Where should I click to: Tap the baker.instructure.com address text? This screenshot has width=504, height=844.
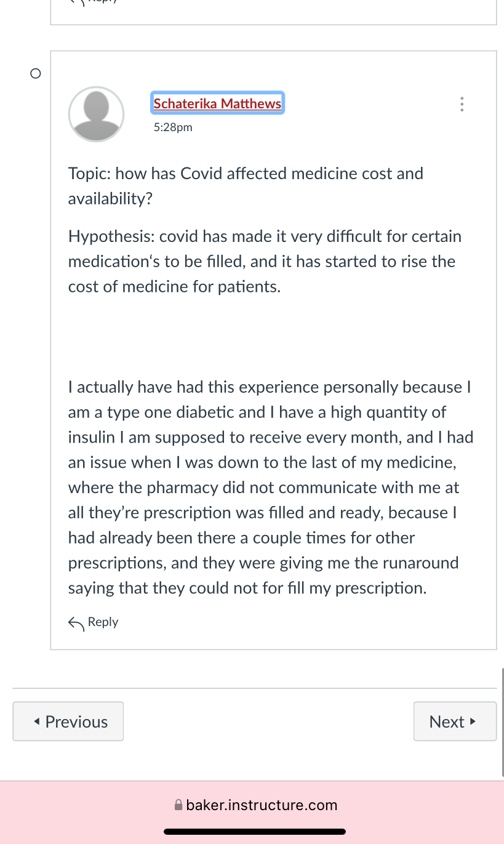coord(262,805)
